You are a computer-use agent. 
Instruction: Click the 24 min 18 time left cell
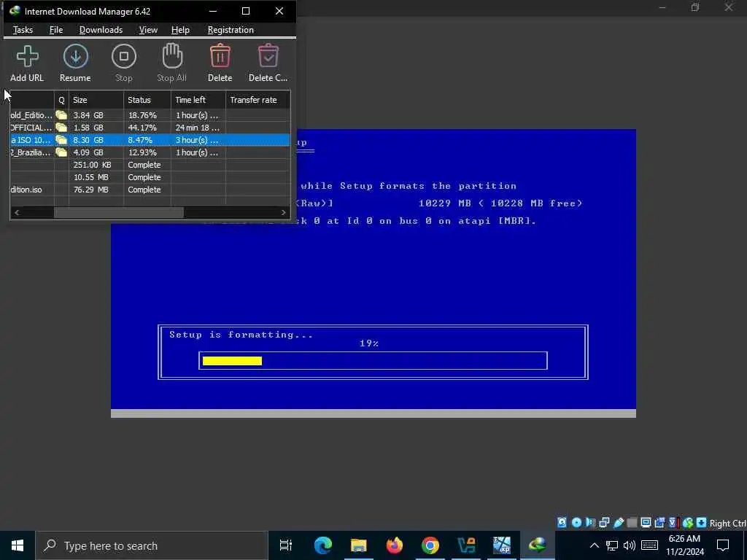tap(198, 127)
